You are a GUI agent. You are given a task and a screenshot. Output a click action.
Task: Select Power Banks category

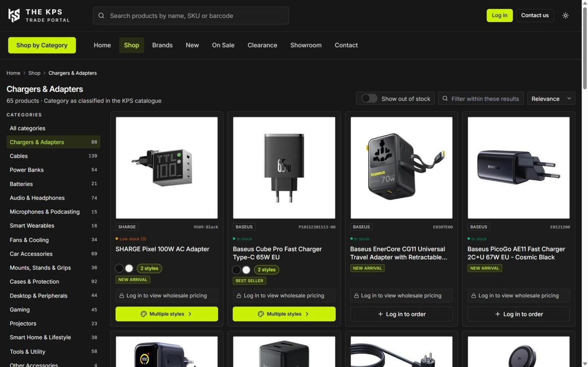point(53,170)
